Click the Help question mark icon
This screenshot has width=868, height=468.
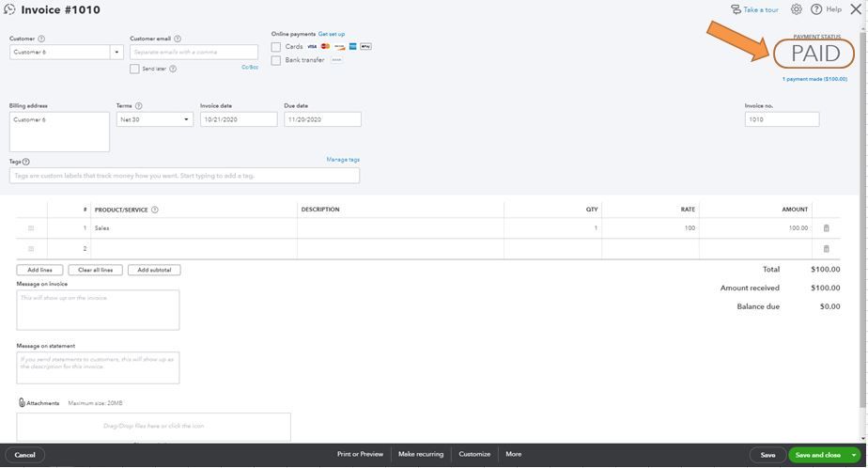pos(816,9)
